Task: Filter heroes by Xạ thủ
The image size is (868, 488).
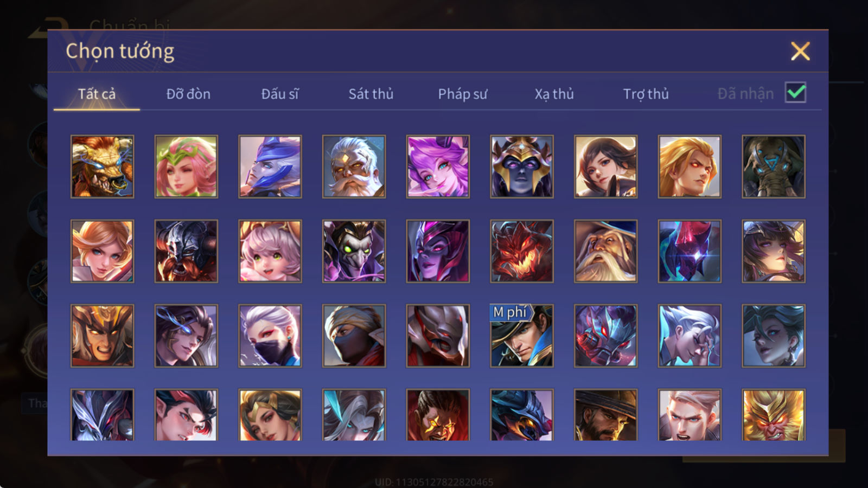Action: click(554, 94)
